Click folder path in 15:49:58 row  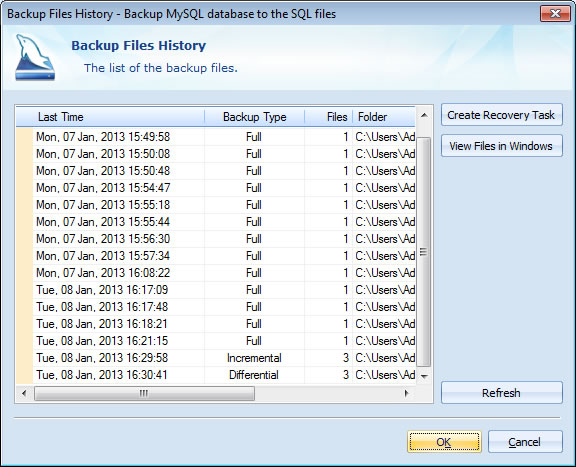pos(384,137)
